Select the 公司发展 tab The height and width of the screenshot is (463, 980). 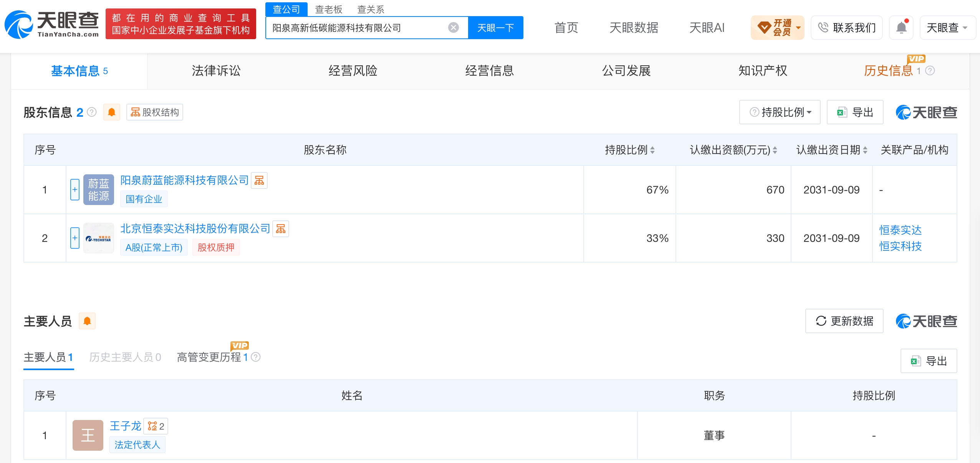626,71
